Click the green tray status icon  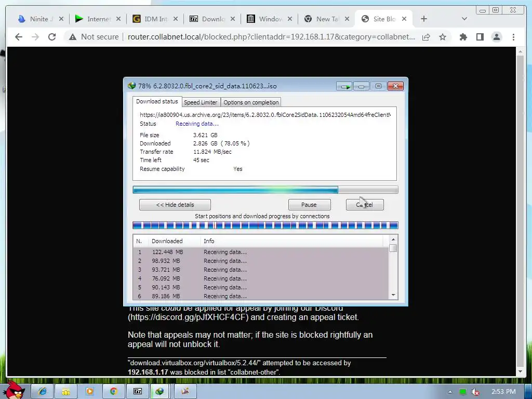[x=463, y=392]
